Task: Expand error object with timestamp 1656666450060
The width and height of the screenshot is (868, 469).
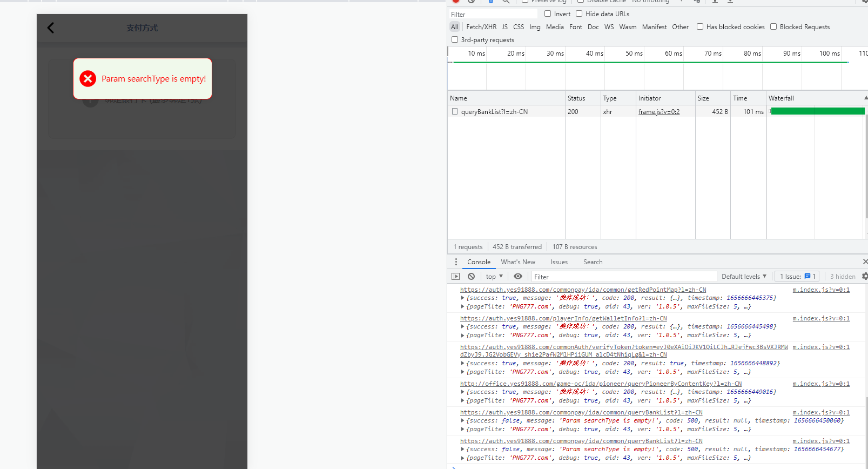Action: [x=462, y=421]
